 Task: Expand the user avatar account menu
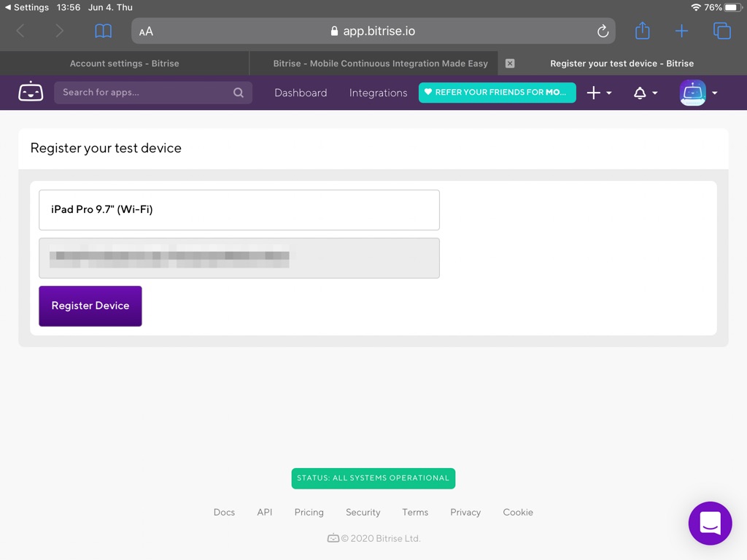[x=698, y=93]
